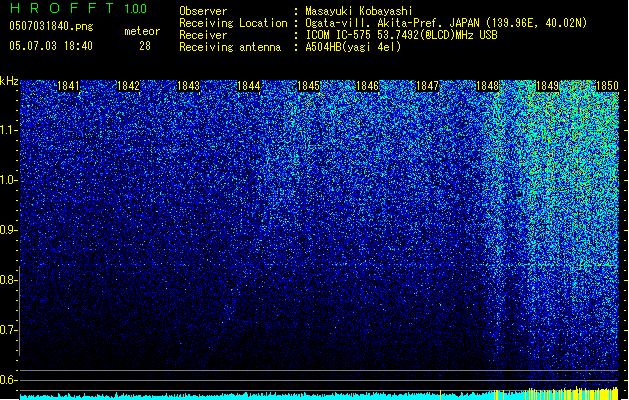Click the 1848 time marker
The height and width of the screenshot is (400, 629).
click(x=487, y=86)
